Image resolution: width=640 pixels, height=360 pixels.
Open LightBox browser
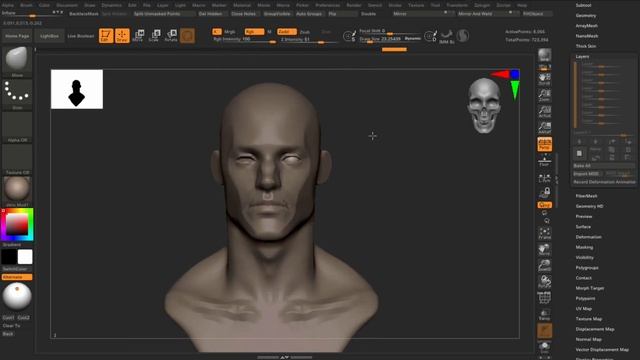(x=49, y=36)
